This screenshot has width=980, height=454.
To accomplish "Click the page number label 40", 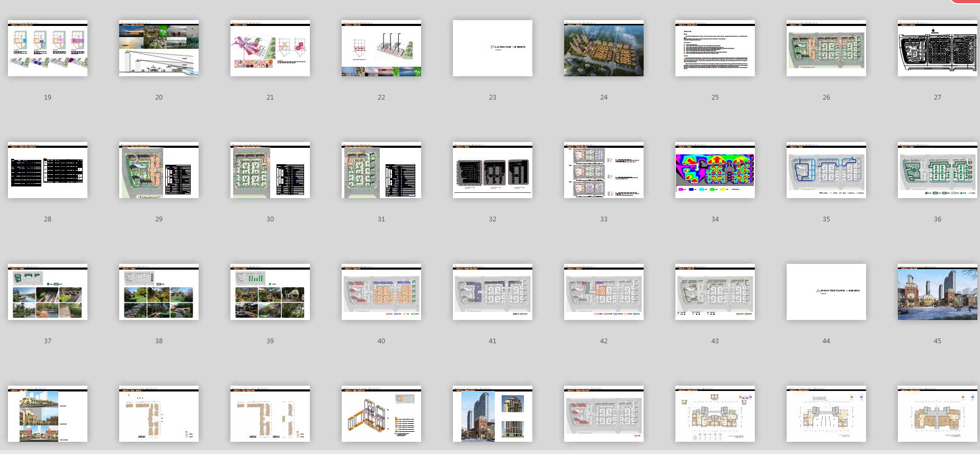I will click(381, 341).
